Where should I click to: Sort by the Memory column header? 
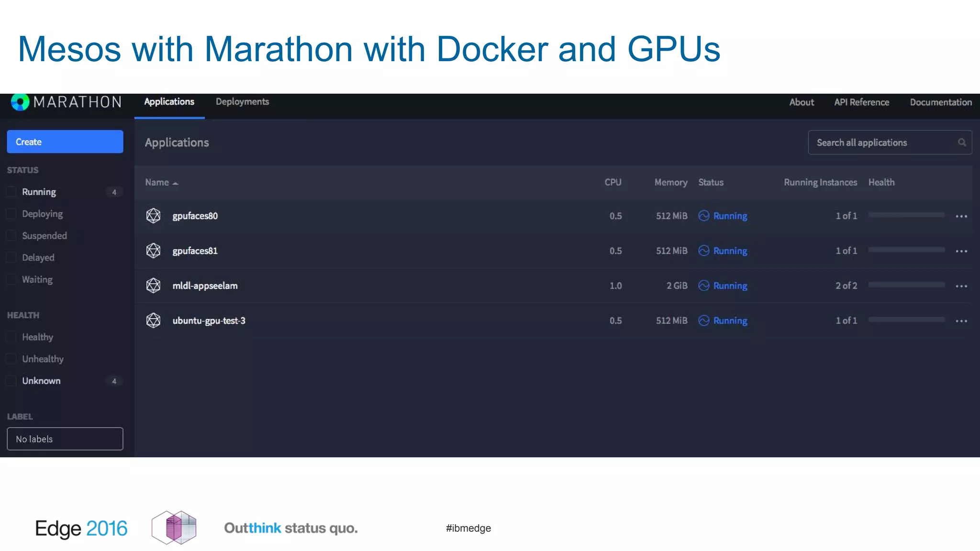(x=671, y=182)
